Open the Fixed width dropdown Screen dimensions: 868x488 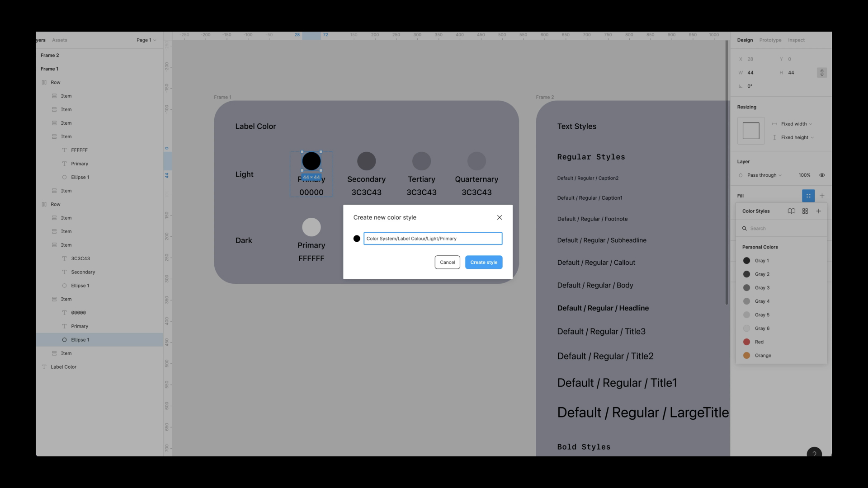(x=793, y=124)
